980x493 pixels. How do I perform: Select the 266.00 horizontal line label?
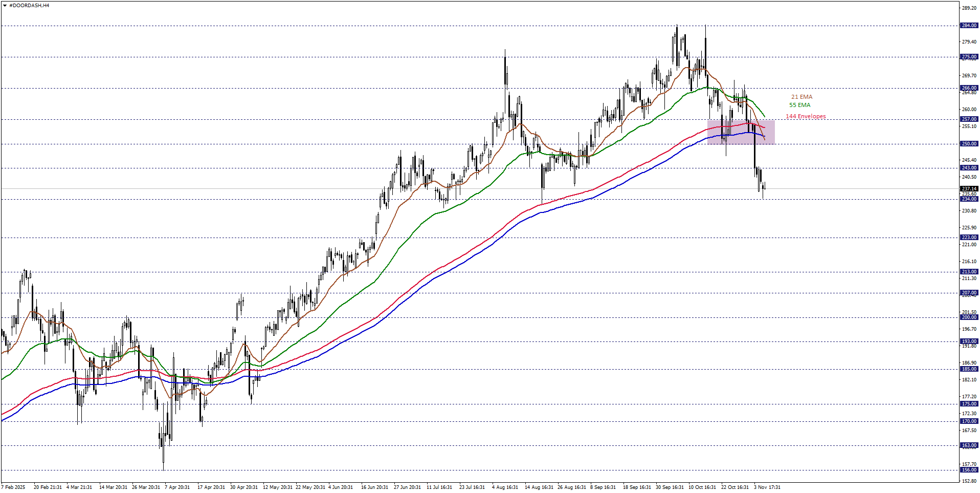pyautogui.click(x=969, y=88)
